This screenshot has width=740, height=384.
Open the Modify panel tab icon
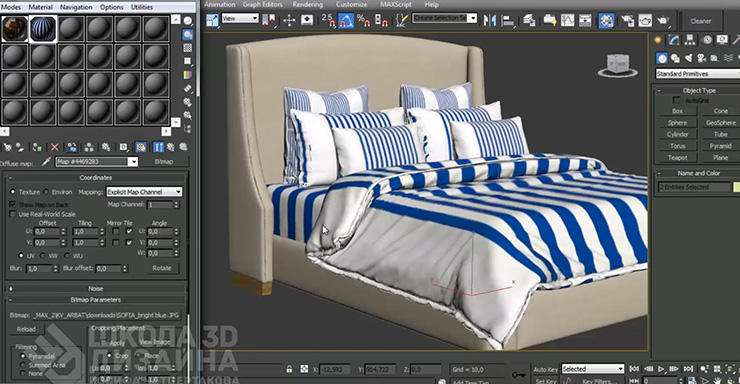[673, 40]
